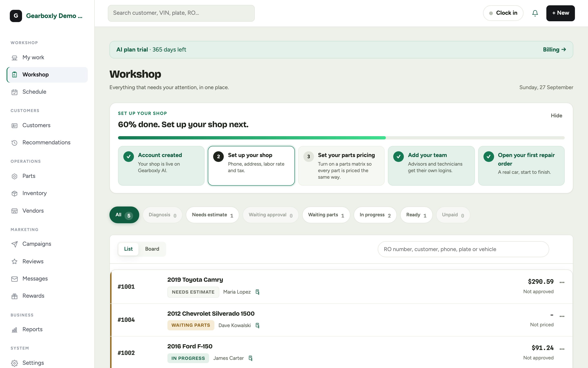Open Rewards page

(x=47, y=296)
